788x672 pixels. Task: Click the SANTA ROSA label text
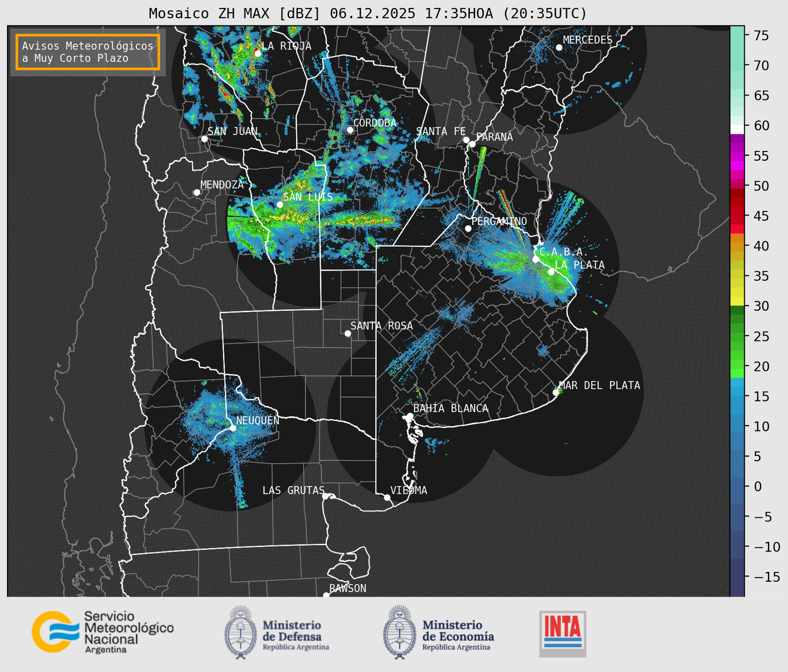tap(382, 326)
